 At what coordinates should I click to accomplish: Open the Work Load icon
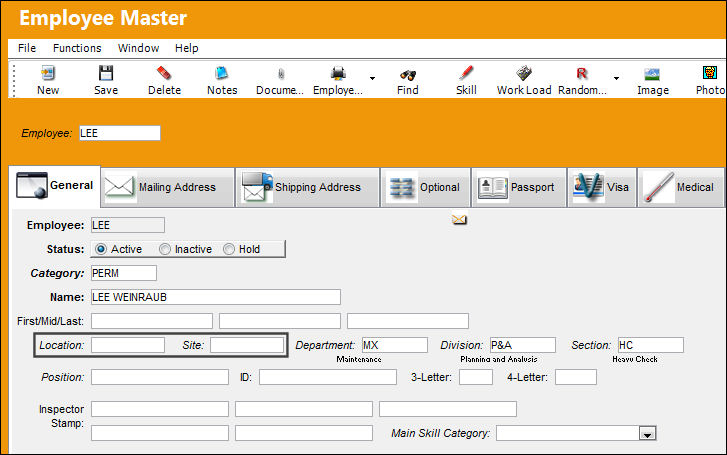524,73
